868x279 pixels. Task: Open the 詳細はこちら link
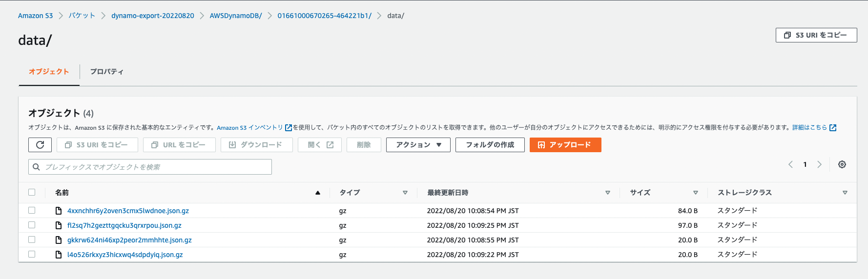[809, 128]
